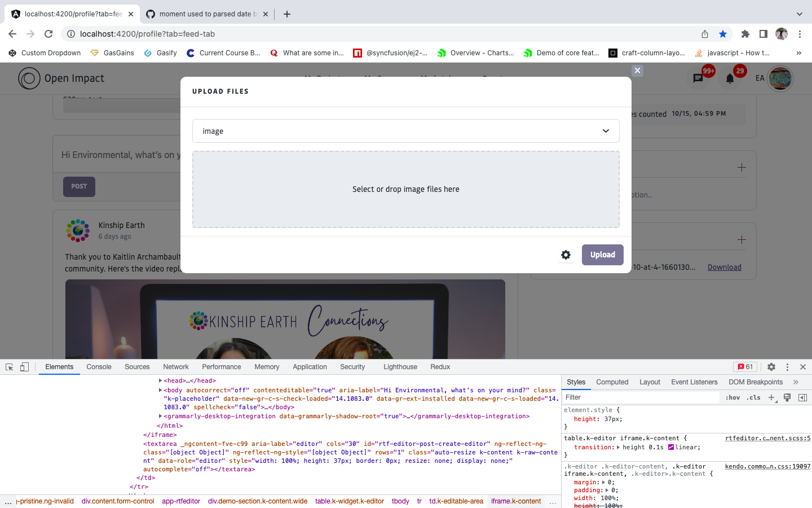The image size is (812, 508).
Task: Open the image file type dropdown
Action: pos(405,131)
